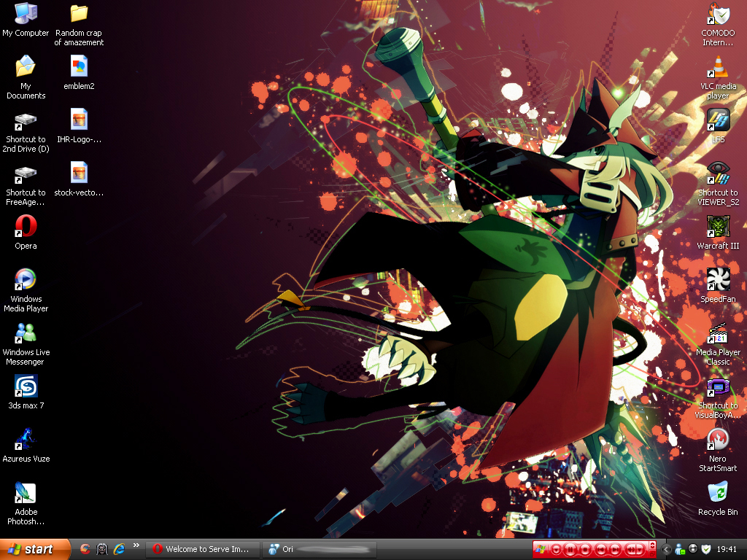Select Windows Live Messenger desktop shortcut

point(26,344)
